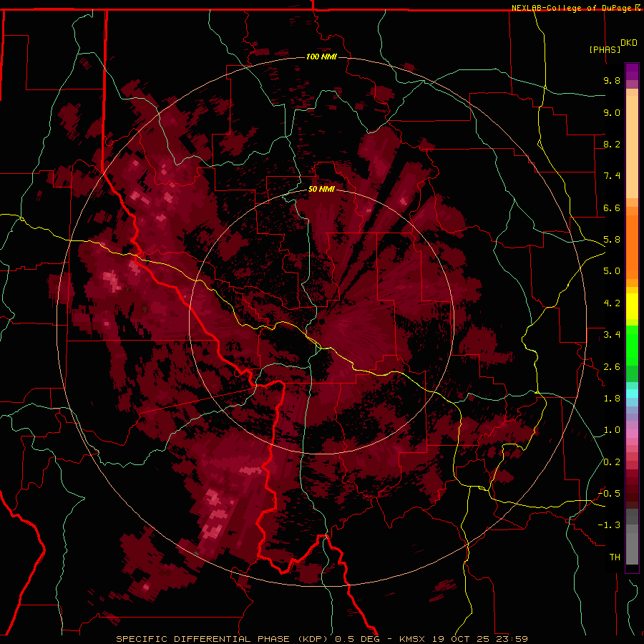Screen dimensions: 644x644
Task: Click the [PHAS] unit label
Action: (605, 49)
